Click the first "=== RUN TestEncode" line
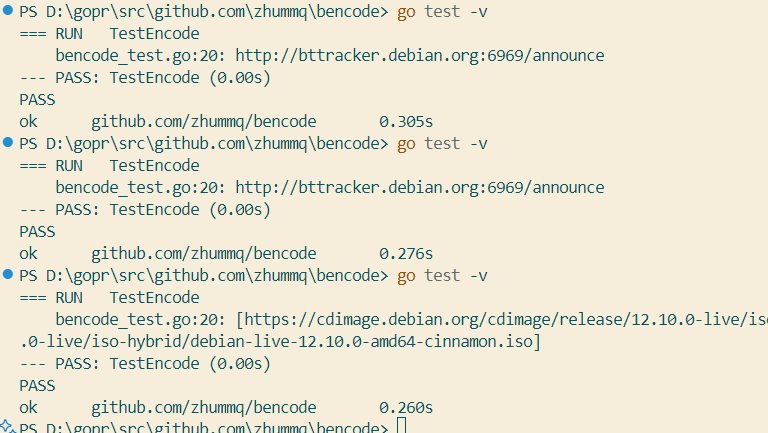 [110, 34]
